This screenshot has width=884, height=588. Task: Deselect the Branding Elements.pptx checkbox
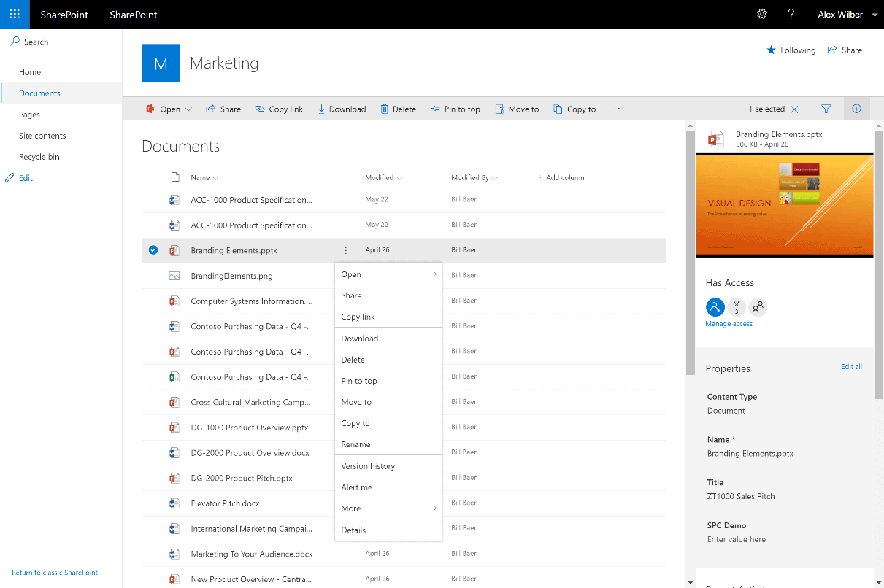click(x=153, y=249)
